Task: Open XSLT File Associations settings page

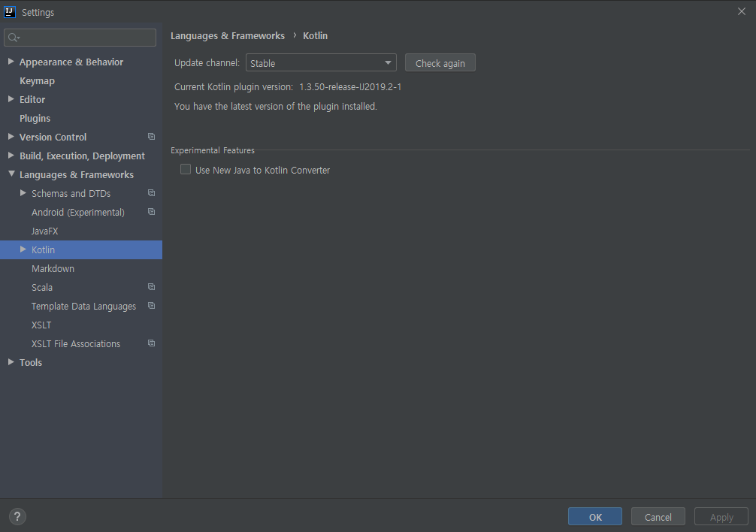Action: [x=76, y=344]
